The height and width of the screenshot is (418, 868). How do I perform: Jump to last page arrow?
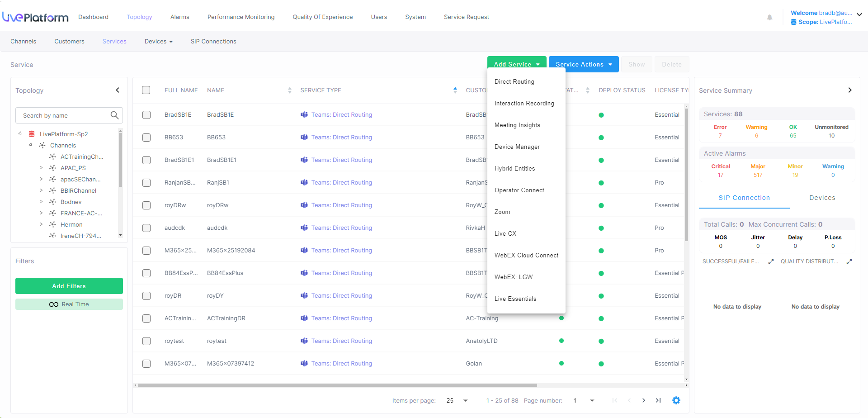(x=658, y=400)
